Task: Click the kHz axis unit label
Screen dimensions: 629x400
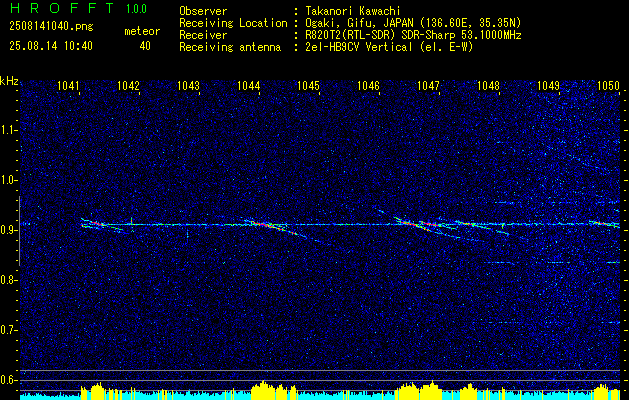Action: 9,81
